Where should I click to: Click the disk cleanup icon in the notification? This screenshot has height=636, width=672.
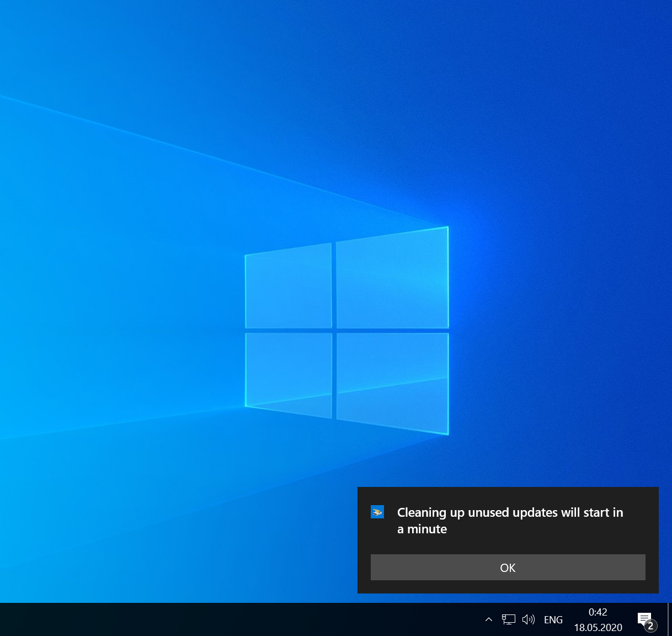coord(377,512)
